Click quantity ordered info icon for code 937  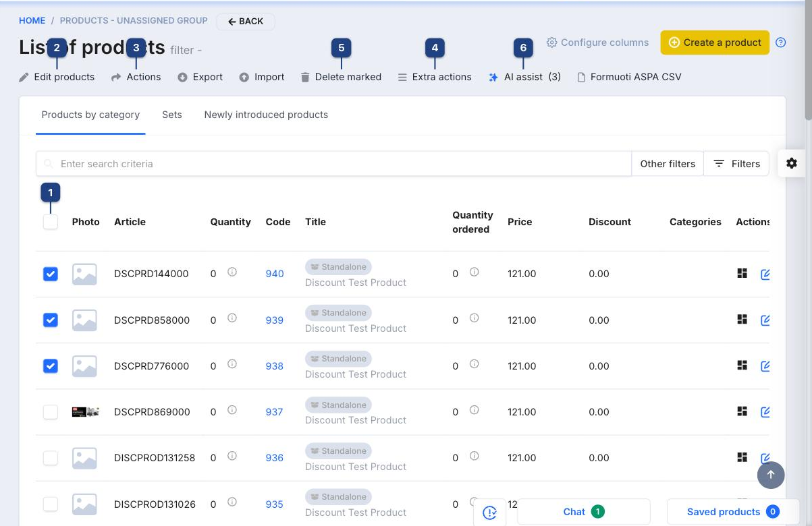pos(475,410)
